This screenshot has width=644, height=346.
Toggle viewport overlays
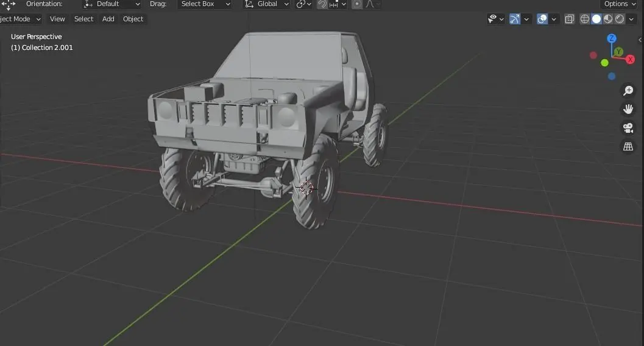pyautogui.click(x=542, y=19)
